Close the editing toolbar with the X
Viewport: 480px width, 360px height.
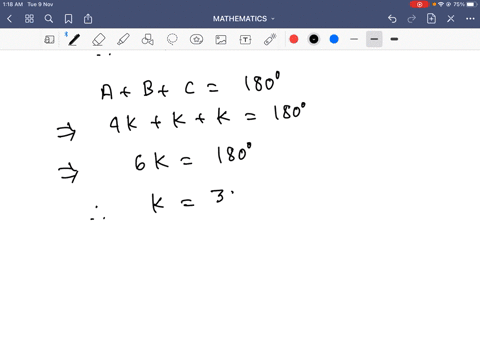451,19
